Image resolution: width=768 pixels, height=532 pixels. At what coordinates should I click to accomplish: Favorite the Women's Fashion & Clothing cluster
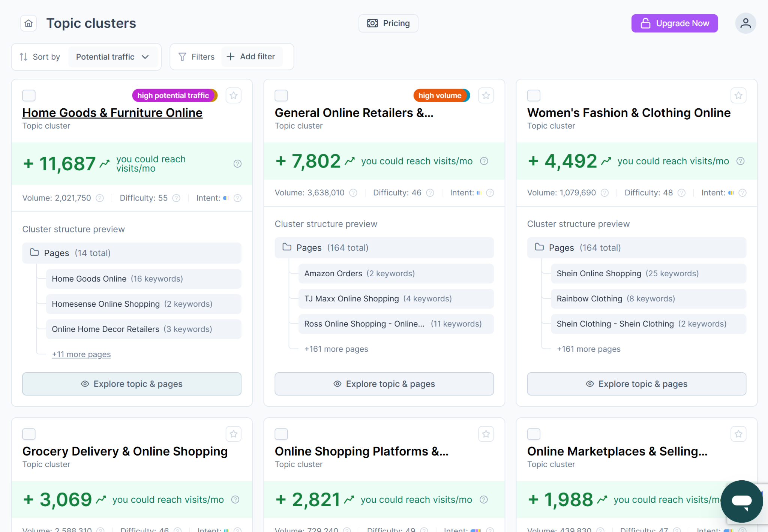[738, 96]
